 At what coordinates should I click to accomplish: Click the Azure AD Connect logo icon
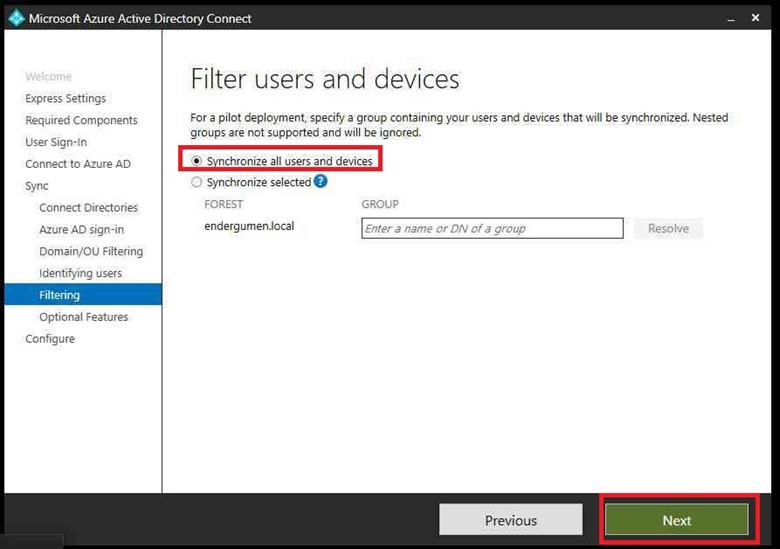pos(15,17)
